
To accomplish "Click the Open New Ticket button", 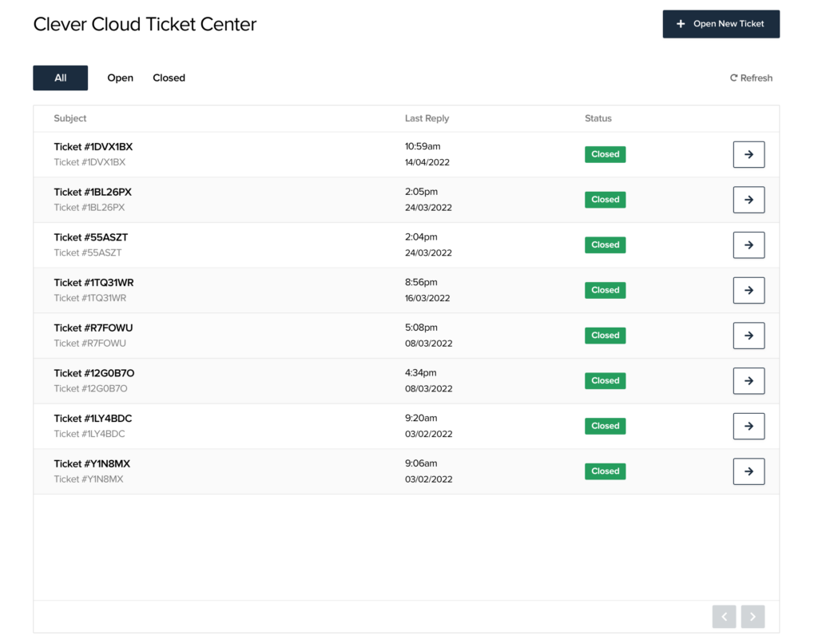I will coord(721,24).
